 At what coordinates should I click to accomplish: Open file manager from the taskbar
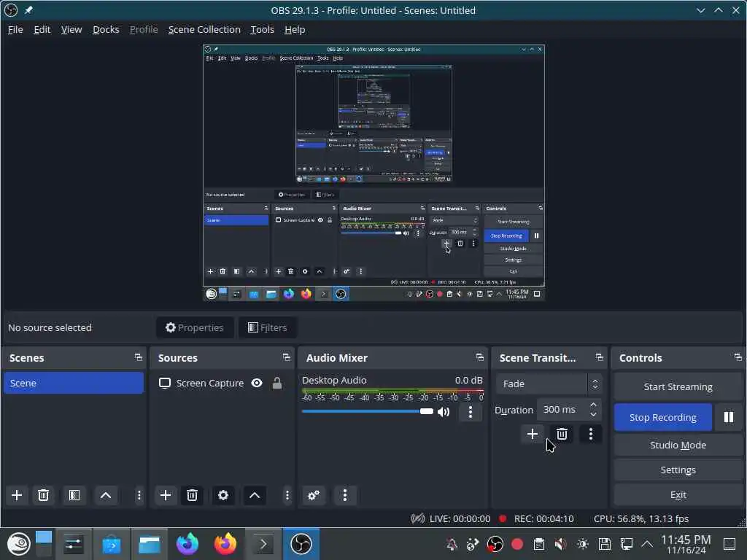click(x=149, y=544)
